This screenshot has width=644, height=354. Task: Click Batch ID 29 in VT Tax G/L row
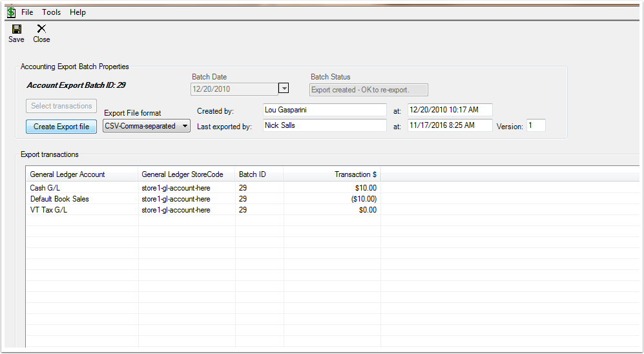243,210
